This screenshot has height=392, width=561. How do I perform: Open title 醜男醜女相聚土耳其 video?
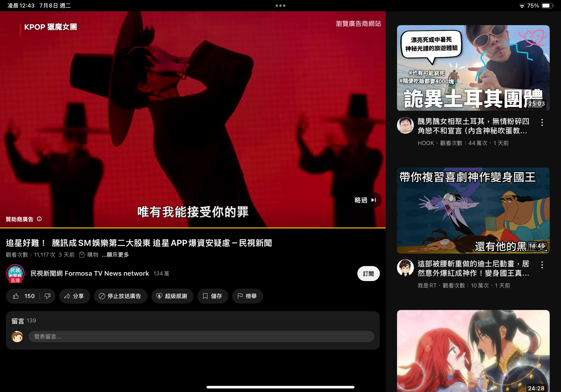(x=473, y=126)
